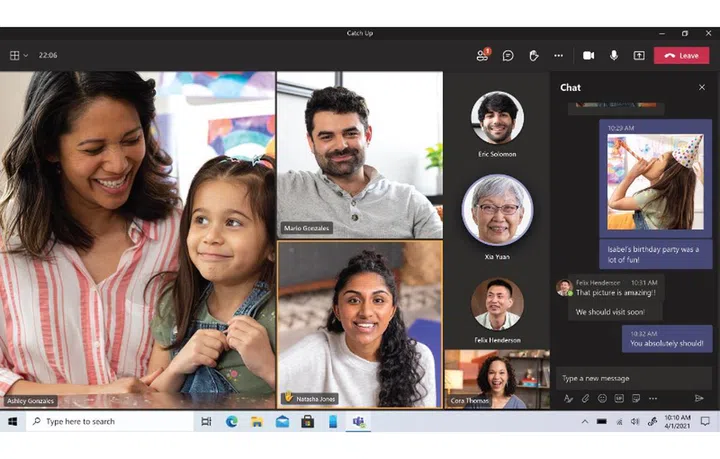This screenshot has width=720, height=459.
Task: Open the pen workspace icon in the system tray
Action: point(652,421)
